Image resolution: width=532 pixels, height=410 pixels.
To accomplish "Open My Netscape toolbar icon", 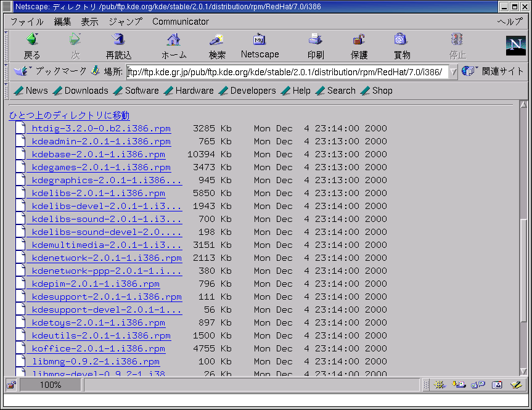I will [x=260, y=39].
